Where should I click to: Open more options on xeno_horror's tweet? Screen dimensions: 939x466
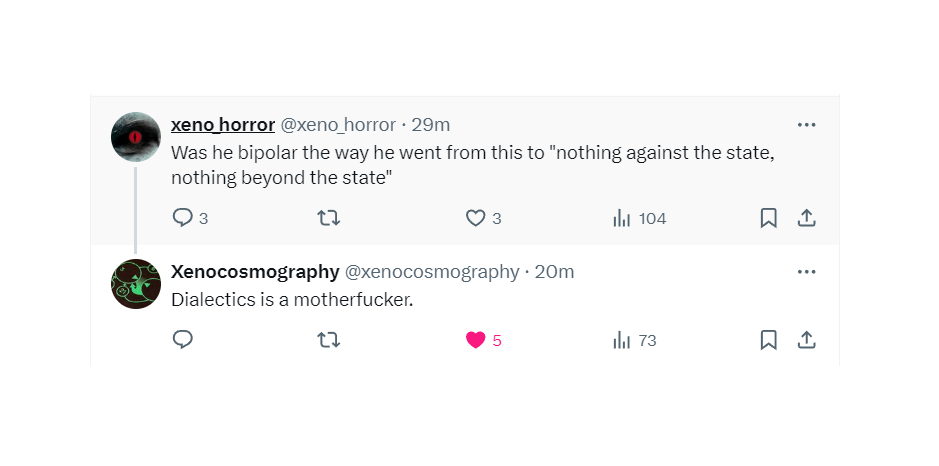pyautogui.click(x=806, y=125)
